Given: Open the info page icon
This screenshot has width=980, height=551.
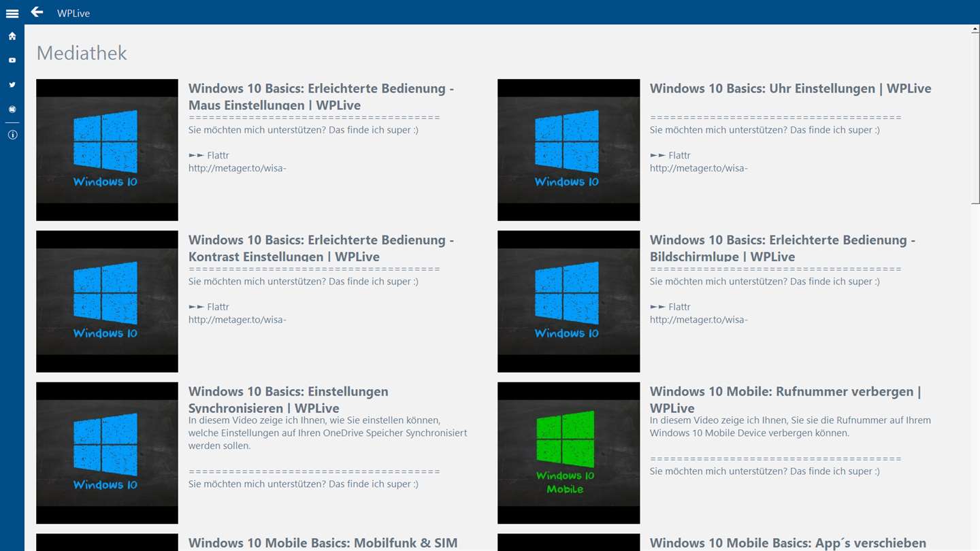Looking at the screenshot, I should 12,135.
